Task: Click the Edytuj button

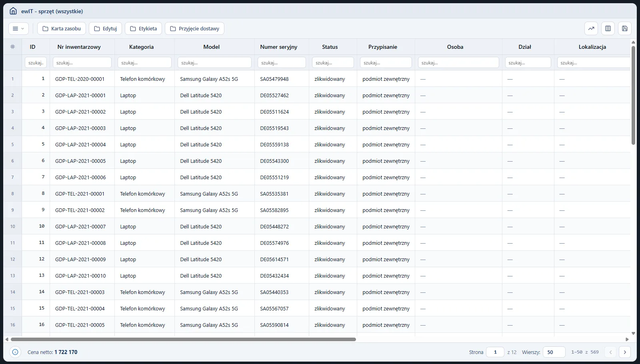Action: pos(106,28)
